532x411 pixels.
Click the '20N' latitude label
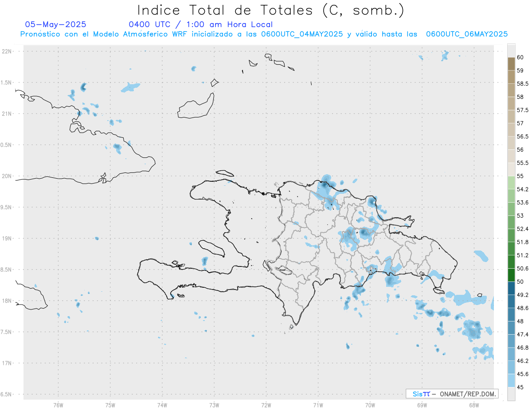pos(7,176)
